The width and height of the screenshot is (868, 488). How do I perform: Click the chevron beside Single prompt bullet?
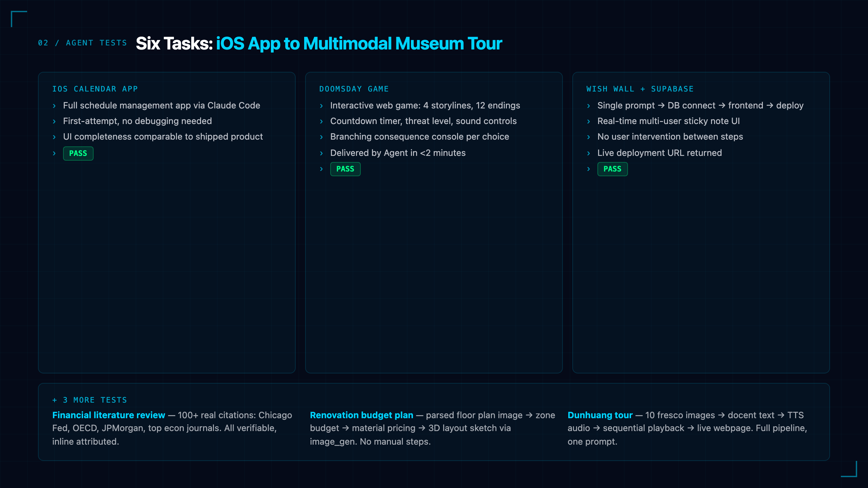(589, 106)
